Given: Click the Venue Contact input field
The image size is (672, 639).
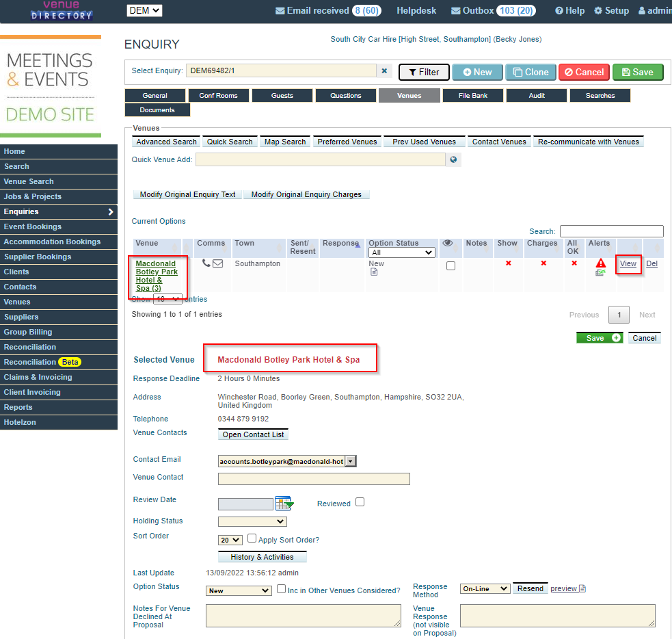Looking at the screenshot, I should point(314,479).
